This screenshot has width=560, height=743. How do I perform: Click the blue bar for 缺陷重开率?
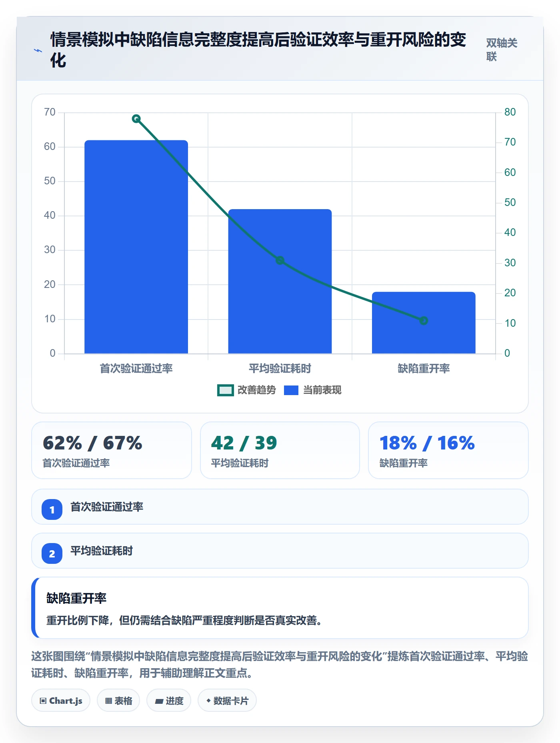coord(424,323)
